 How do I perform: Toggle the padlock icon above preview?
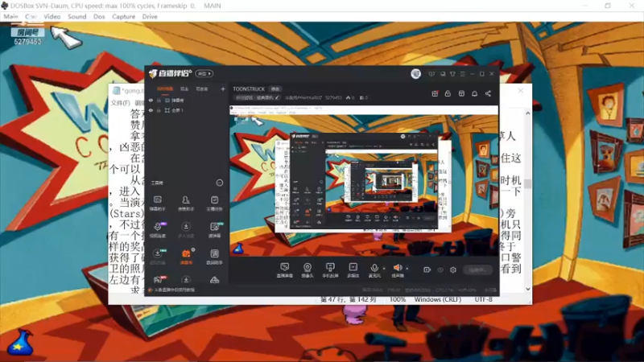448,93
